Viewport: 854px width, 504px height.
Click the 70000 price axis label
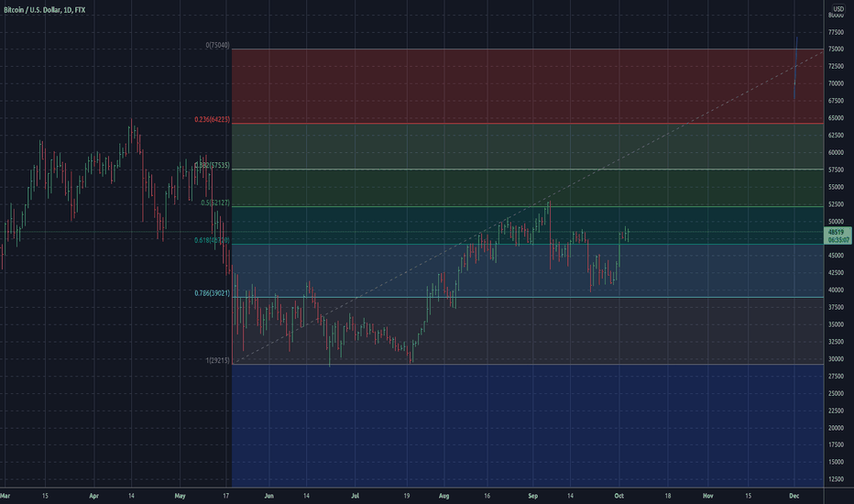click(x=836, y=83)
